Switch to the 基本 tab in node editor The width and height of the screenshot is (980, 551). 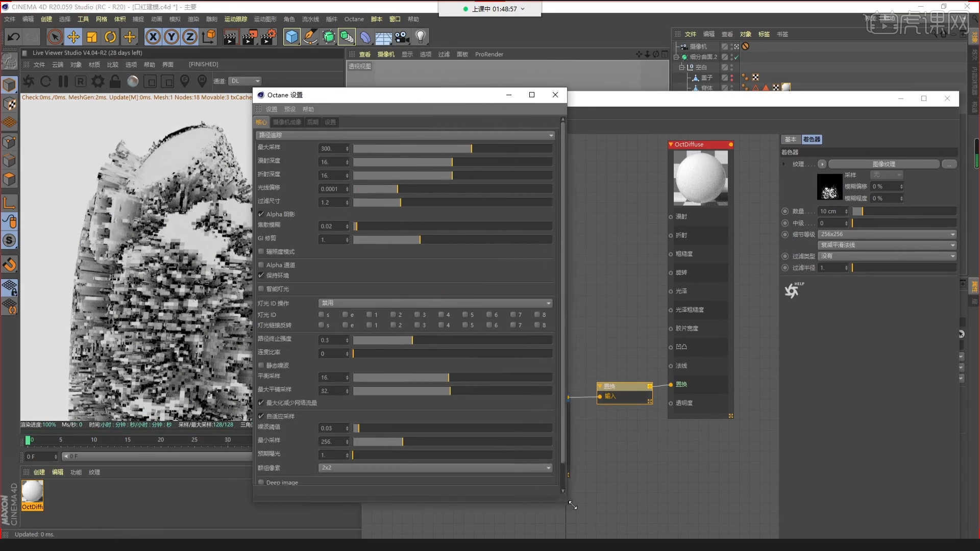[x=791, y=139]
